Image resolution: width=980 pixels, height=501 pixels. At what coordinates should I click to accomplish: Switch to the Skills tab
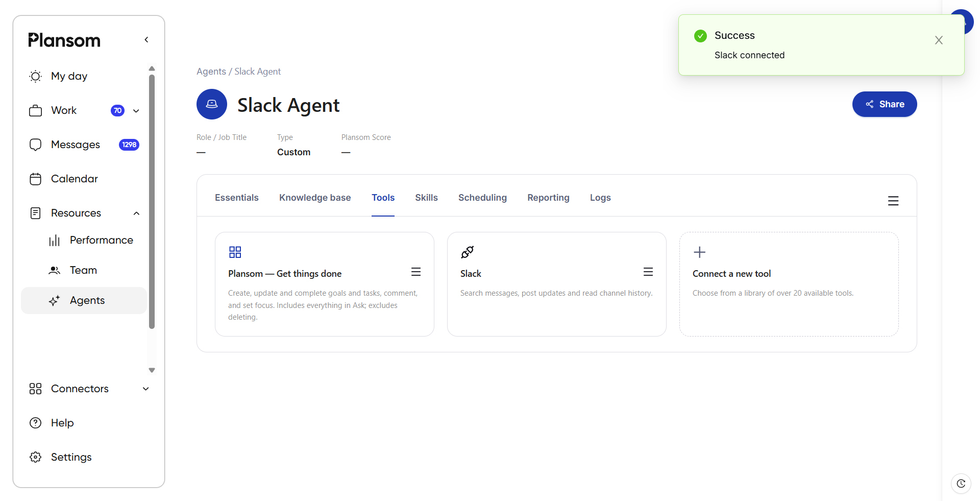pyautogui.click(x=426, y=198)
